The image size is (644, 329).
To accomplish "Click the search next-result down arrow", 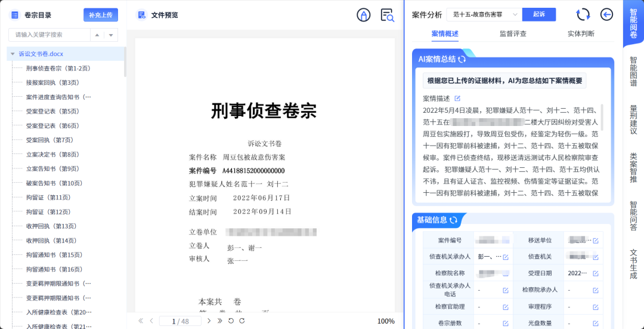I will [x=111, y=35].
